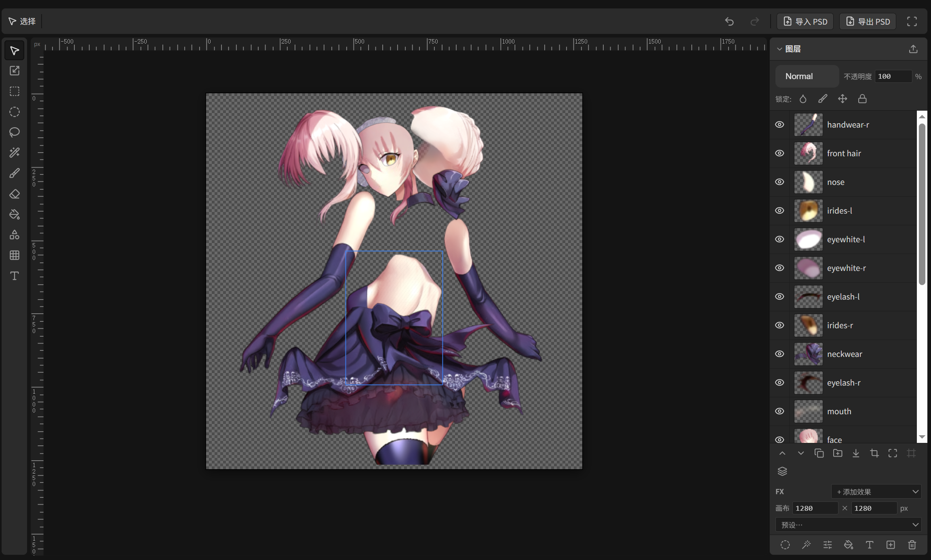Click the stacked layers icon
Screen dimensions: 931x560
point(782,471)
